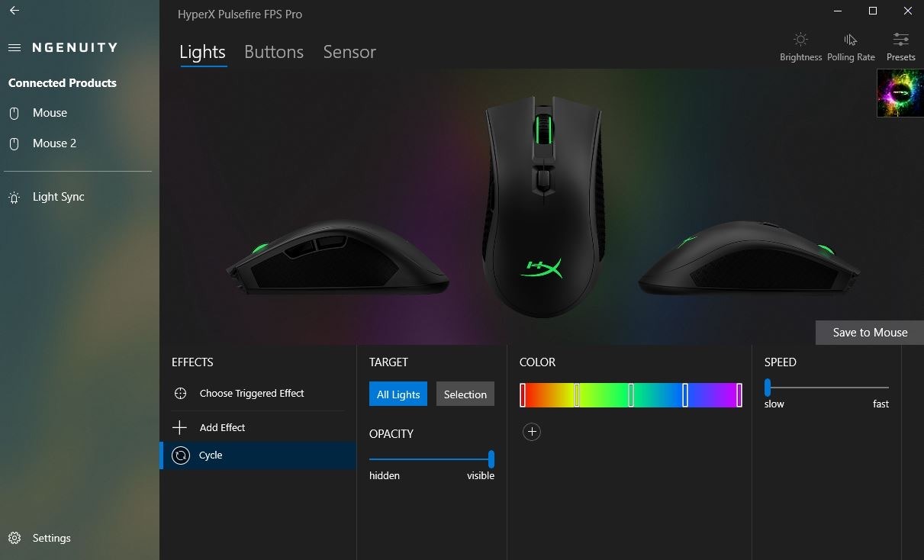Switch to the Sensor tab
Screen dimensions: 924x560
tap(349, 52)
